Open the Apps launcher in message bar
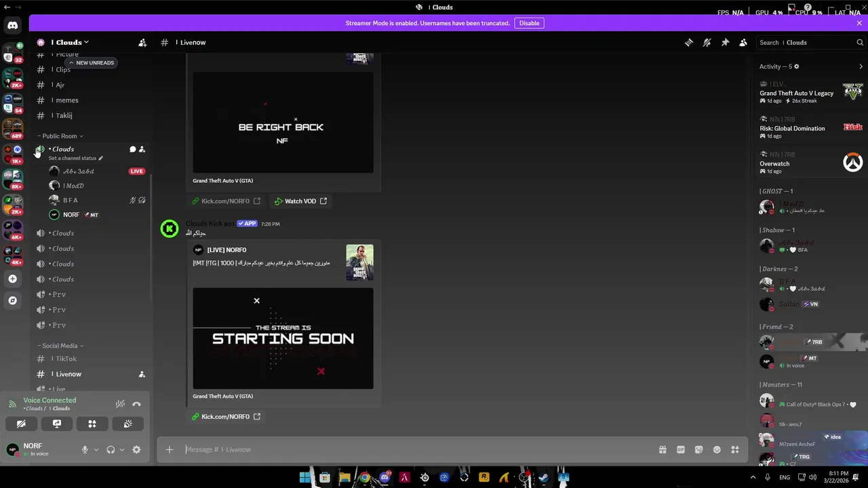868x488 pixels. 735,449
